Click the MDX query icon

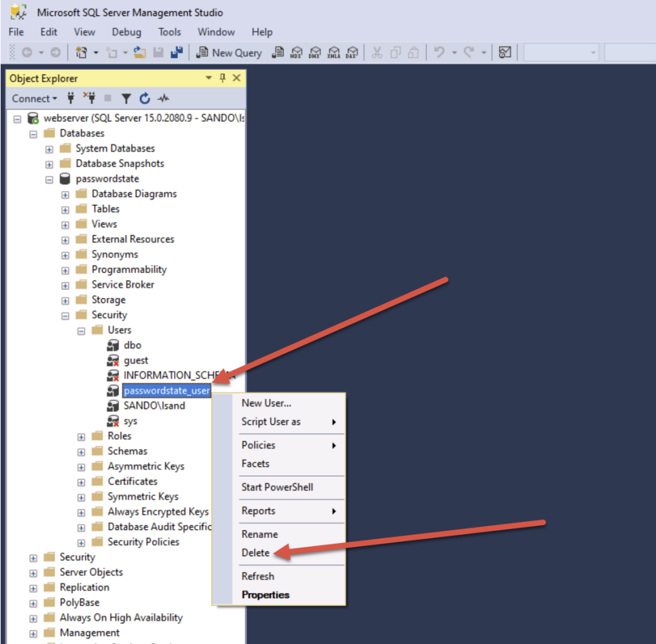coord(296,52)
